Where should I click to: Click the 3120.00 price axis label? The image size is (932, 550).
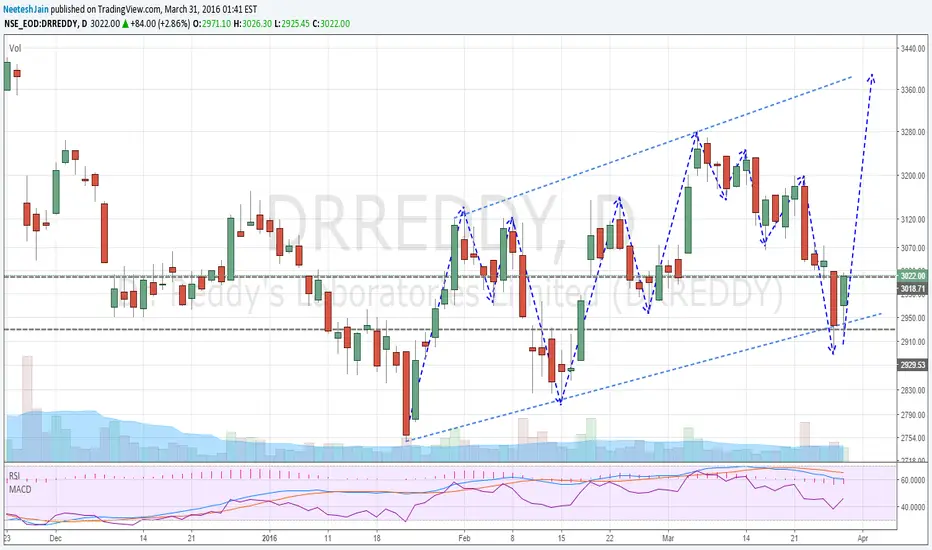(x=913, y=219)
